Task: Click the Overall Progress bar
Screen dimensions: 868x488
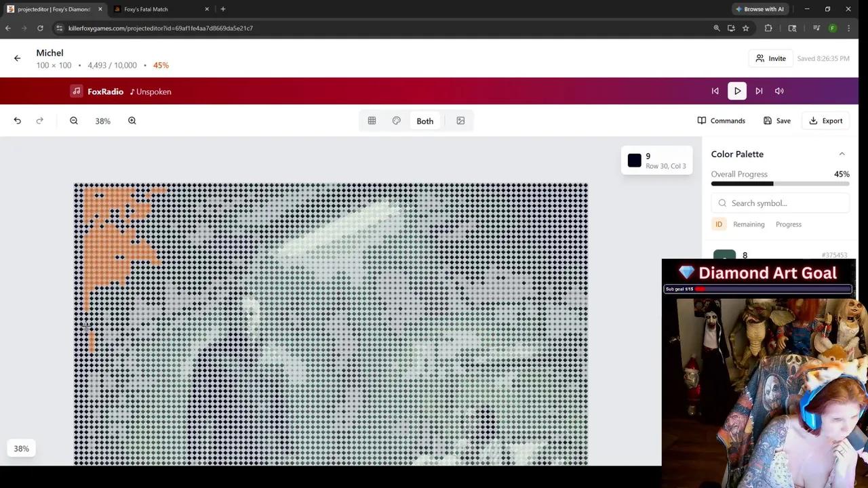Action: pos(781,184)
